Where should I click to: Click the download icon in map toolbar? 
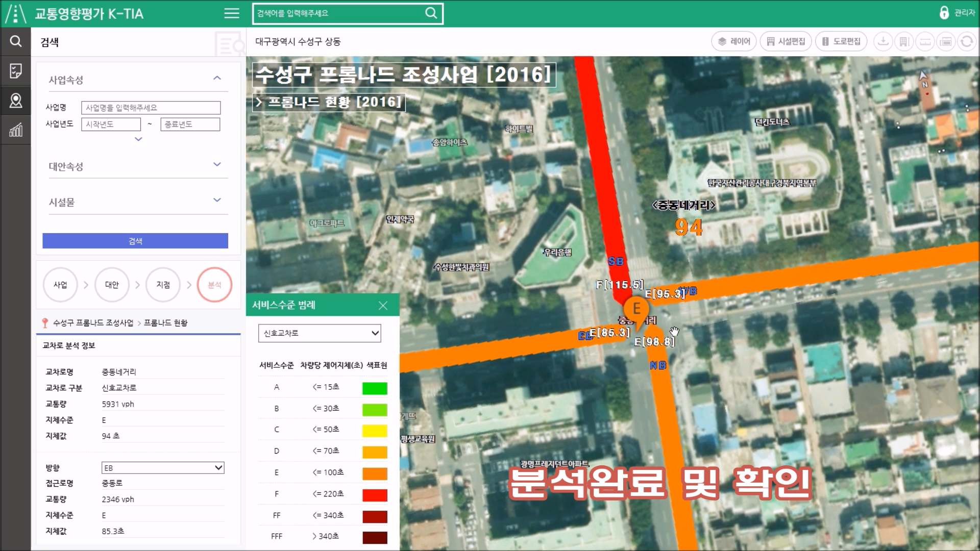click(883, 41)
